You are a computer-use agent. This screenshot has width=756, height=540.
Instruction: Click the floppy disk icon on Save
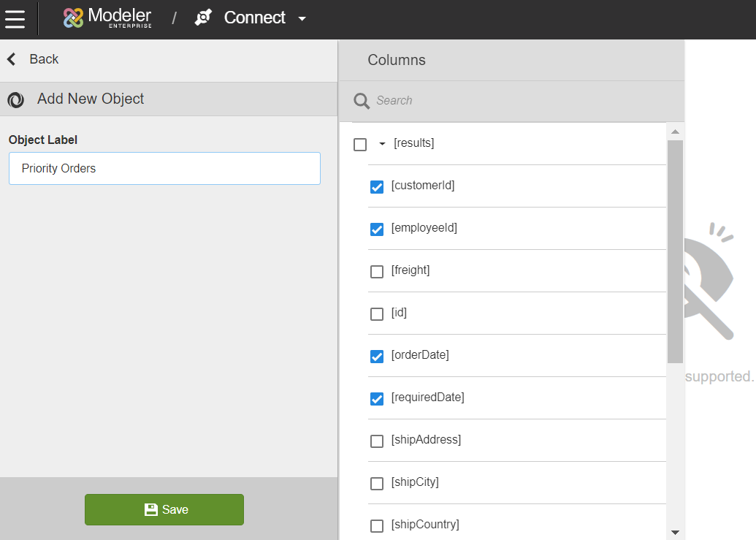151,510
